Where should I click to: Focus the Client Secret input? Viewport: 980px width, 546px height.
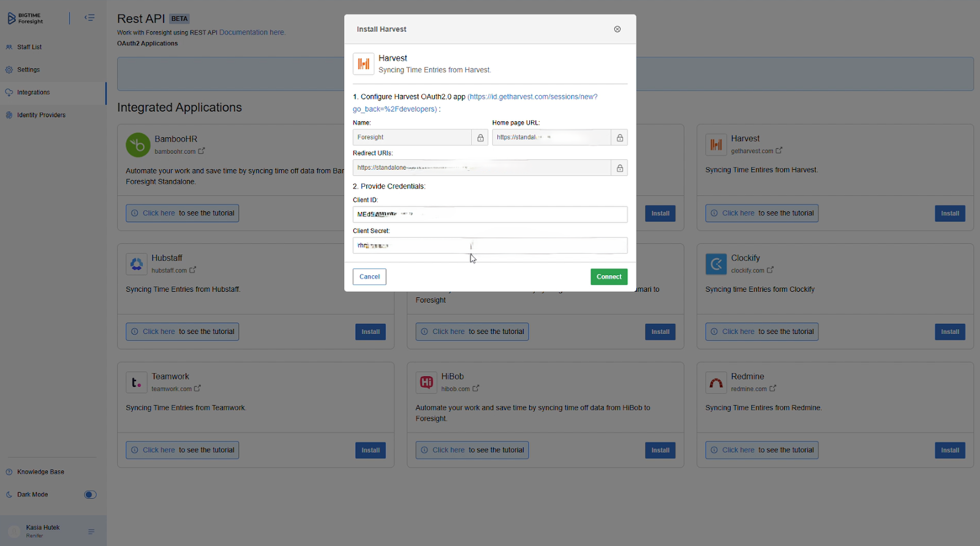490,245
